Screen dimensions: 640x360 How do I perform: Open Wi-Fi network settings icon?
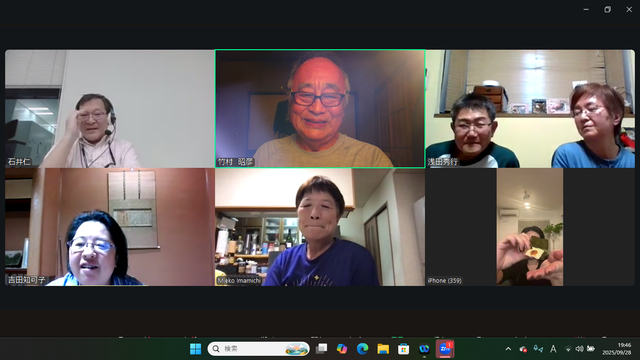(568, 349)
